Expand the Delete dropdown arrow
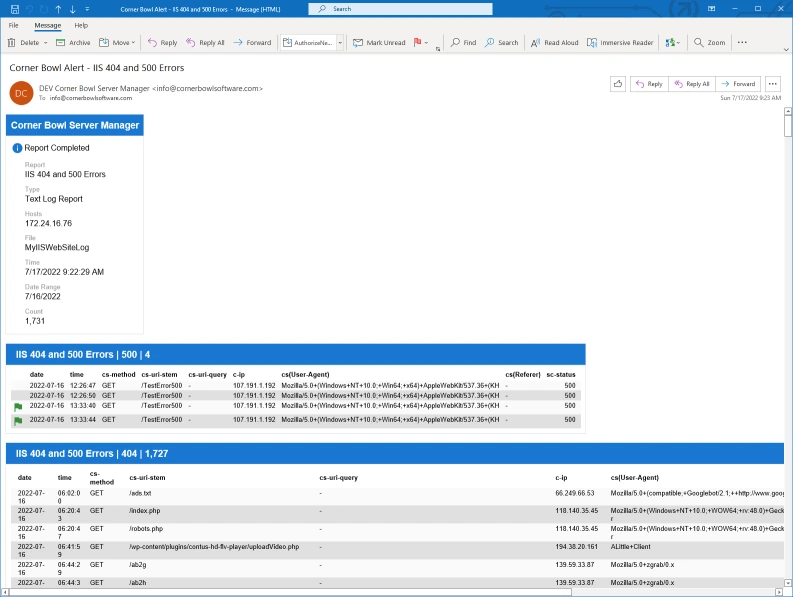This screenshot has height=597, width=793. coord(46,42)
